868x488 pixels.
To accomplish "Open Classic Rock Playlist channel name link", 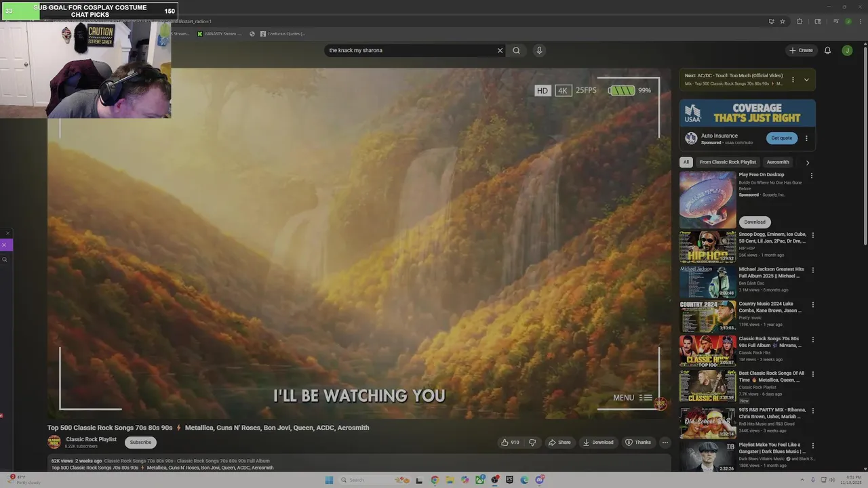I will click(x=92, y=439).
